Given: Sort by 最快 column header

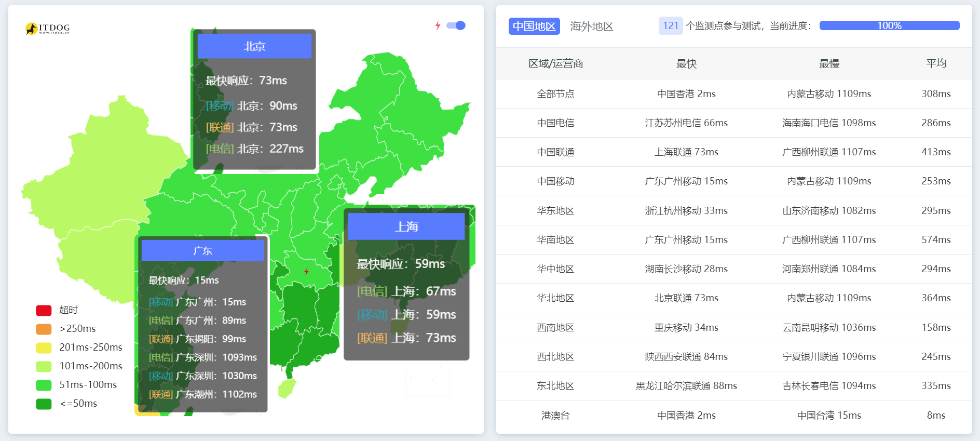Looking at the screenshot, I should pyautogui.click(x=686, y=63).
